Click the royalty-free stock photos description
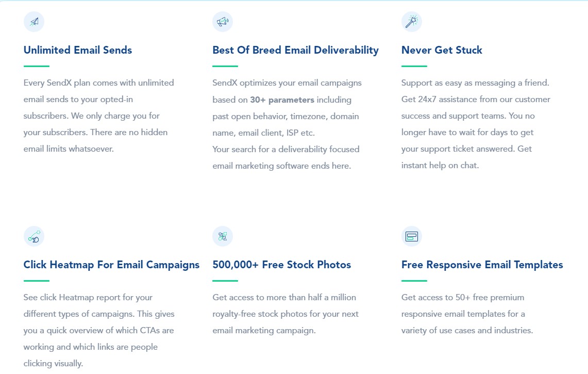588x374 pixels. coord(285,314)
